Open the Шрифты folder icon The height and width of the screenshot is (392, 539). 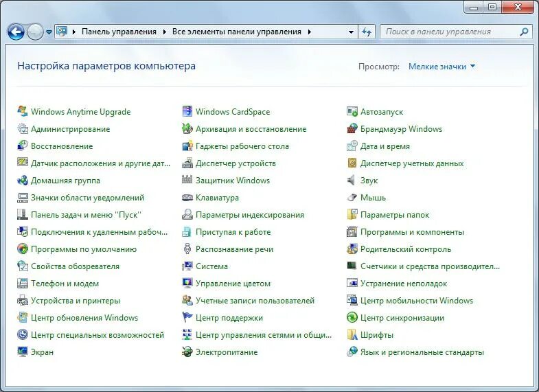352,334
